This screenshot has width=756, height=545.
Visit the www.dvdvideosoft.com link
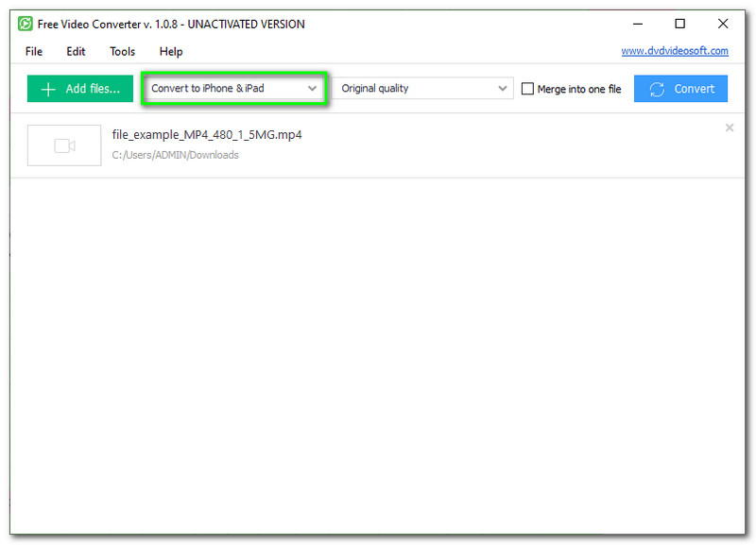pyautogui.click(x=675, y=51)
